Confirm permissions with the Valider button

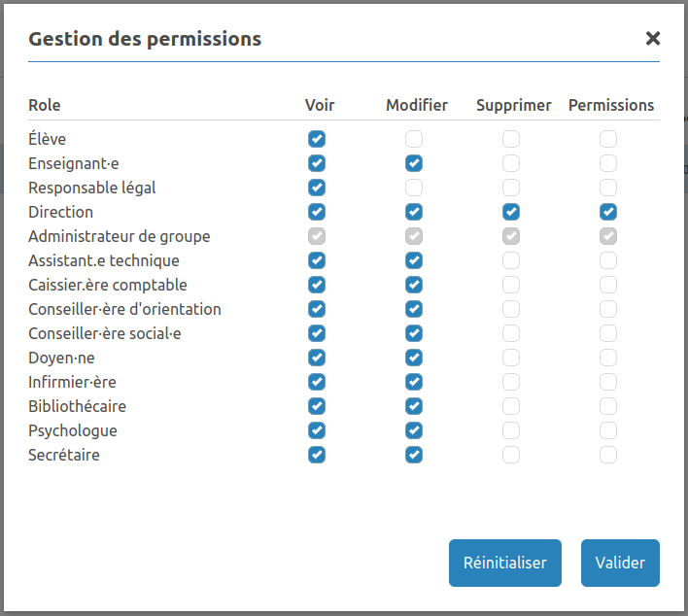click(x=620, y=563)
